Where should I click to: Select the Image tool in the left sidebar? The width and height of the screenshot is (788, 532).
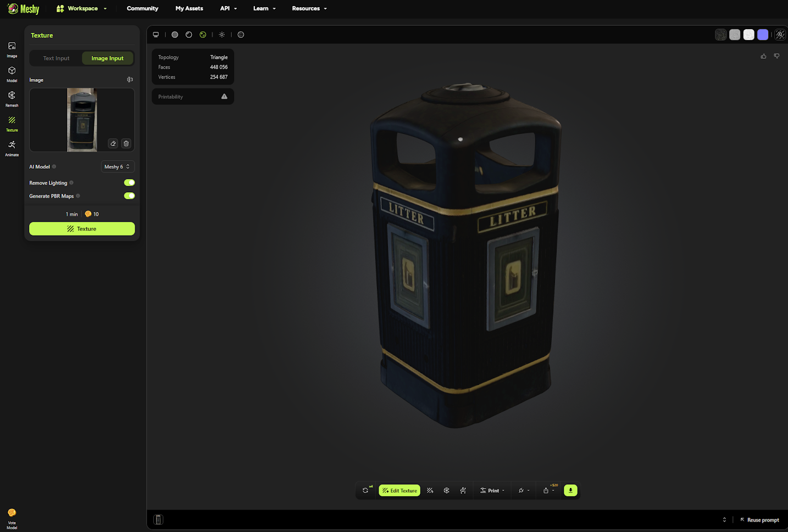(x=12, y=48)
